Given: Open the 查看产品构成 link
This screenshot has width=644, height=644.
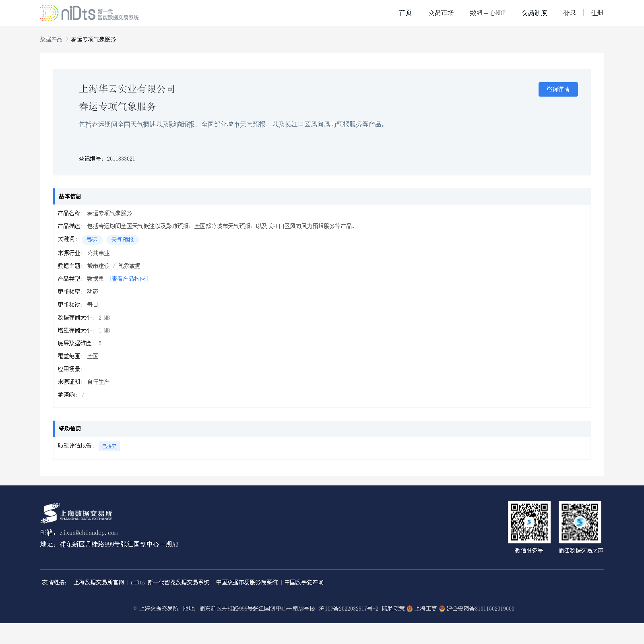Looking at the screenshot, I should click(129, 279).
